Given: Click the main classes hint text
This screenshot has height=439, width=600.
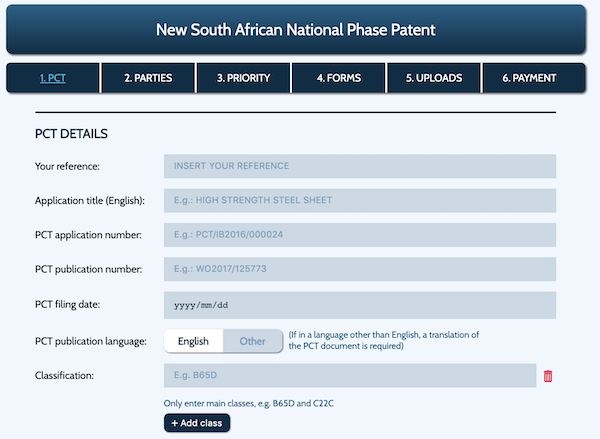Looking at the screenshot, I should 248,403.
